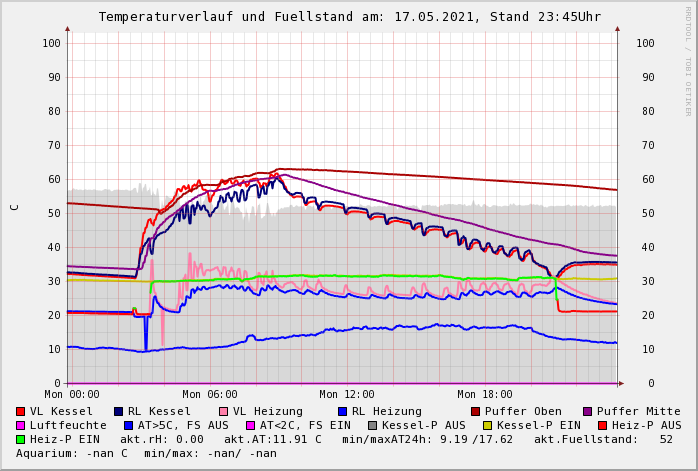Viewport: 698px width, 471px height.
Task: Select the pink VL Heizung legend swatch
Action: (x=223, y=411)
